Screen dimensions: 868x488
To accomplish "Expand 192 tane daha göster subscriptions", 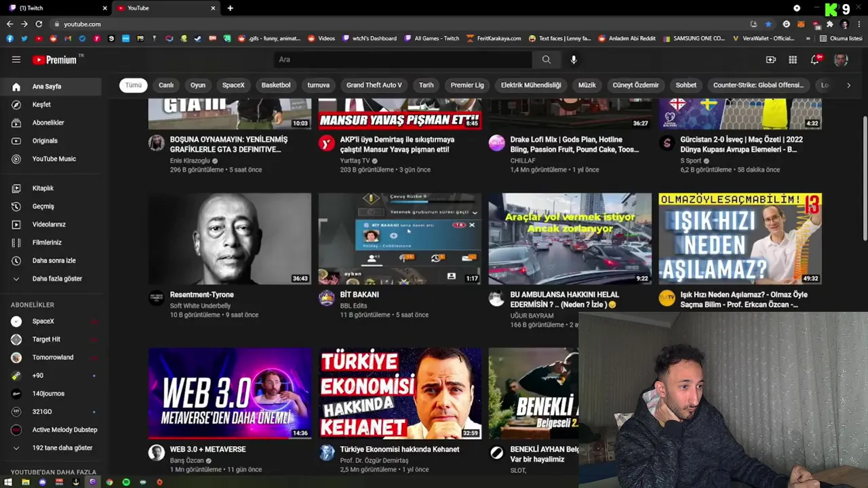I will pos(51,448).
